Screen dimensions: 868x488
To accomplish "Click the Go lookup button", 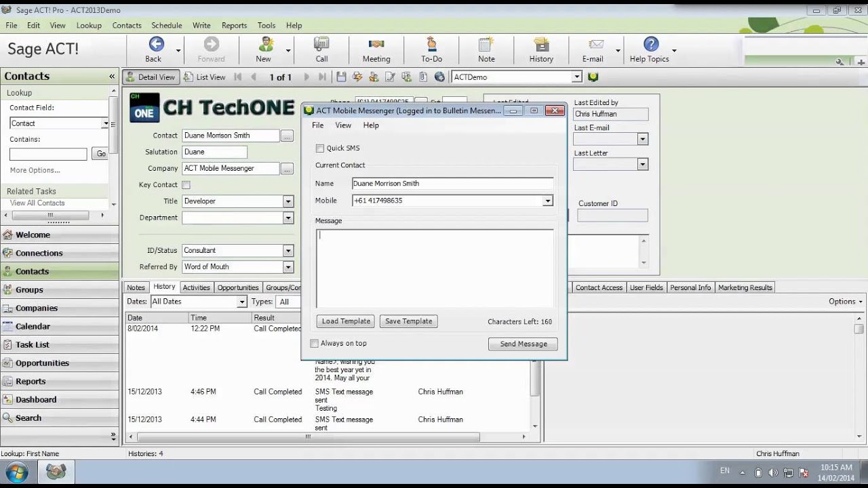I will tap(100, 154).
